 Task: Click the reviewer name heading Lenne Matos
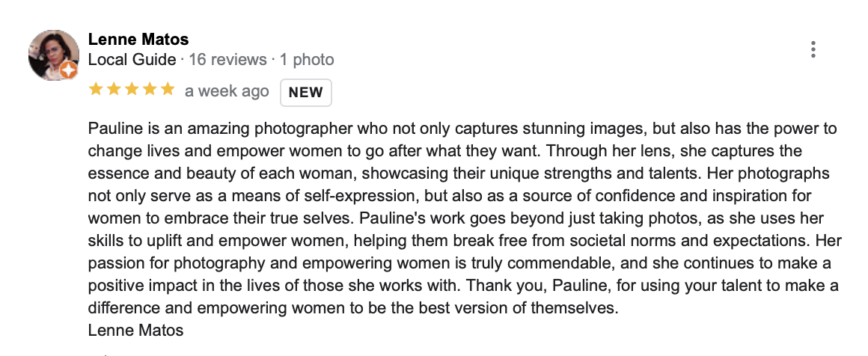click(138, 39)
